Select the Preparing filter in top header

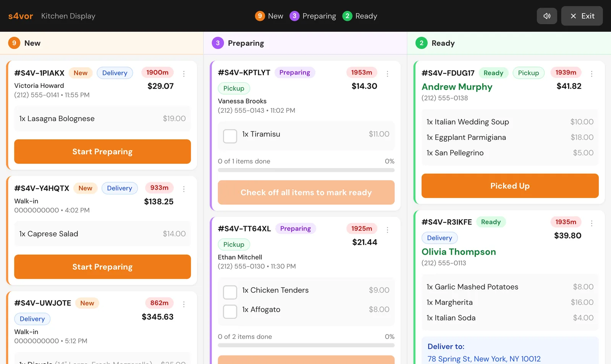(x=313, y=16)
